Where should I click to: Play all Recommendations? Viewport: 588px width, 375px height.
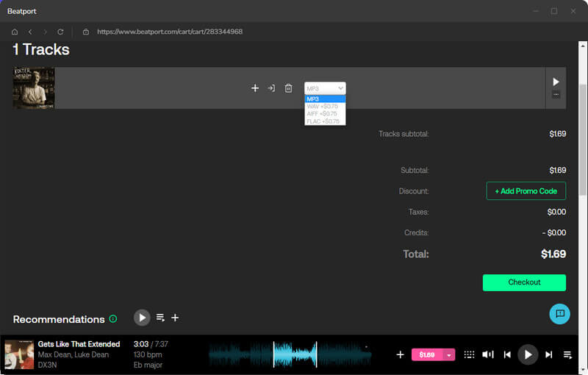[x=142, y=318]
